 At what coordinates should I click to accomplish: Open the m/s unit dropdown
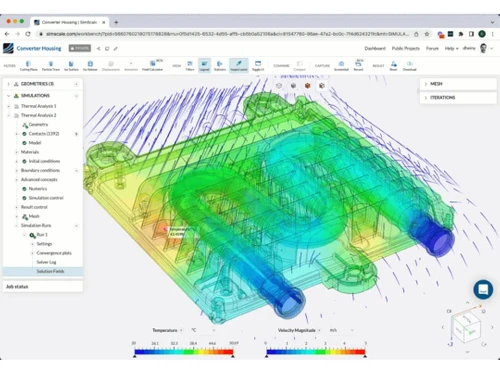341,330
